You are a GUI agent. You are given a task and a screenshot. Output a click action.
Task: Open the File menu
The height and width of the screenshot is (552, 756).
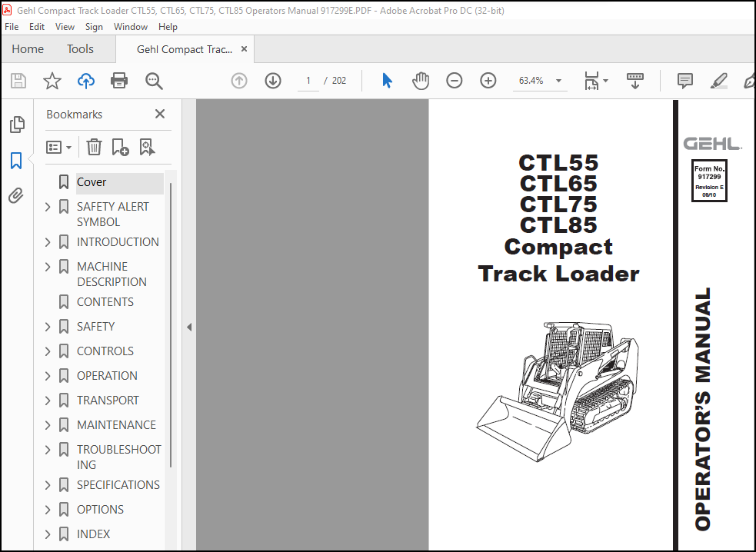point(12,27)
